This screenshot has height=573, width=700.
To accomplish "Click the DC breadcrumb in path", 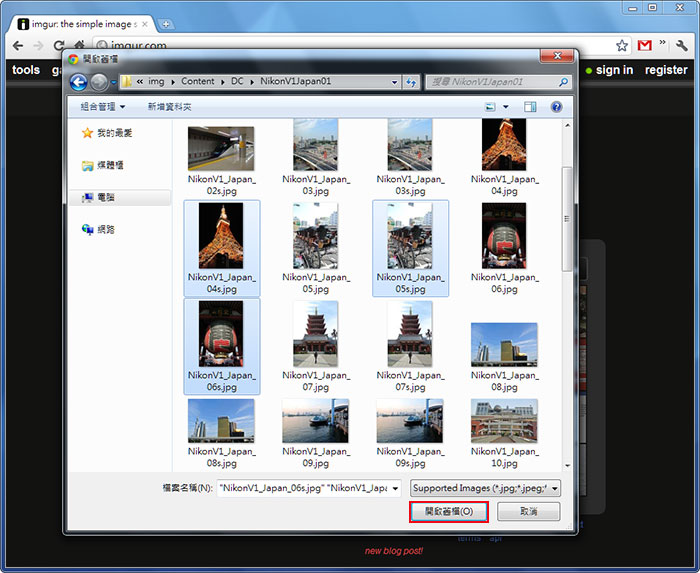I will (237, 82).
